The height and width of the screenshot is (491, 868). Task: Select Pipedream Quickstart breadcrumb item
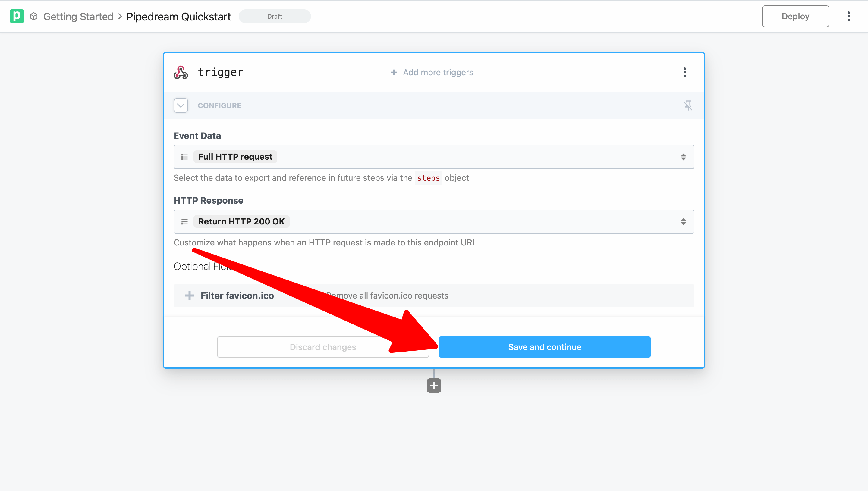pyautogui.click(x=178, y=16)
